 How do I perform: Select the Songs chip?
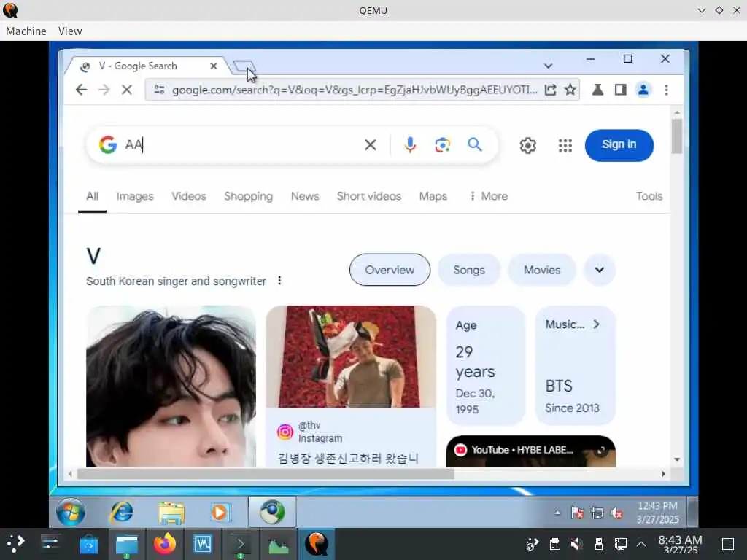click(469, 270)
